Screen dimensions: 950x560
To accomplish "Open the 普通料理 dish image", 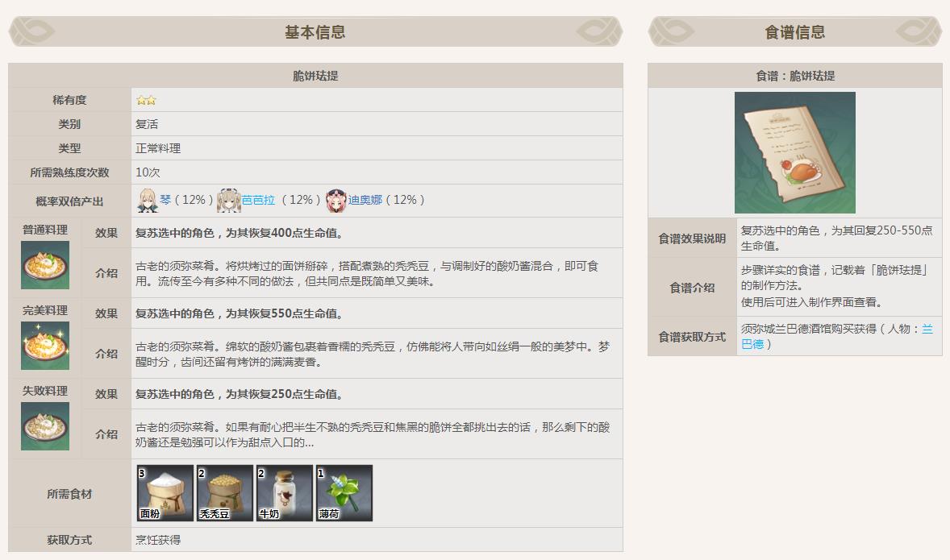I will click(45, 265).
